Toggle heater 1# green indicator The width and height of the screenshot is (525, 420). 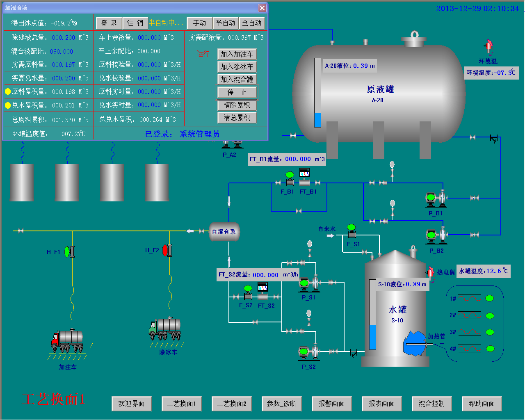[489, 298]
